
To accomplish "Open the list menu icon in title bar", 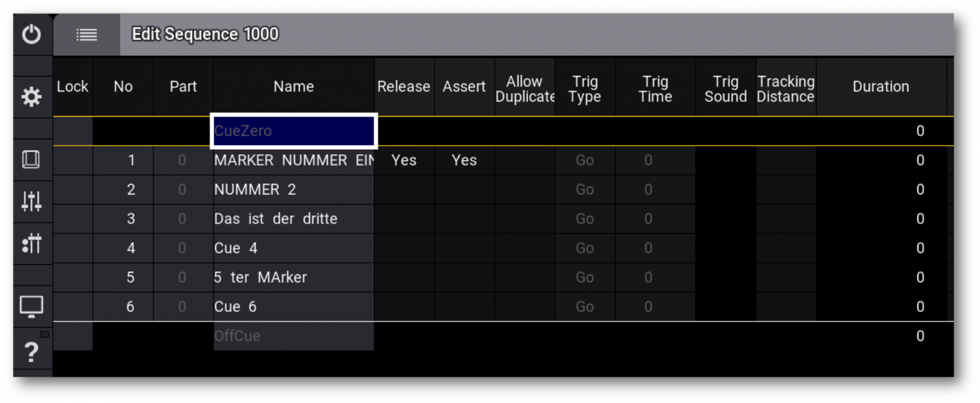I will pyautogui.click(x=86, y=35).
